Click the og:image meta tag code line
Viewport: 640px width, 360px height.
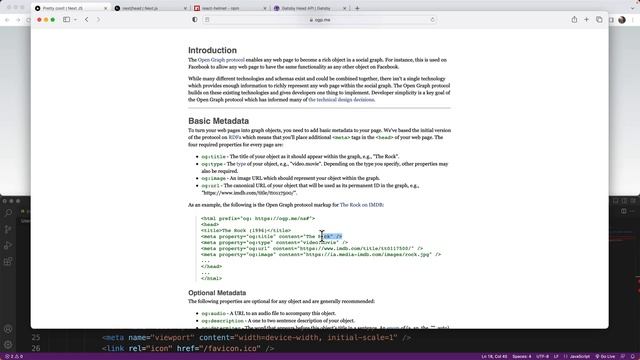321,254
